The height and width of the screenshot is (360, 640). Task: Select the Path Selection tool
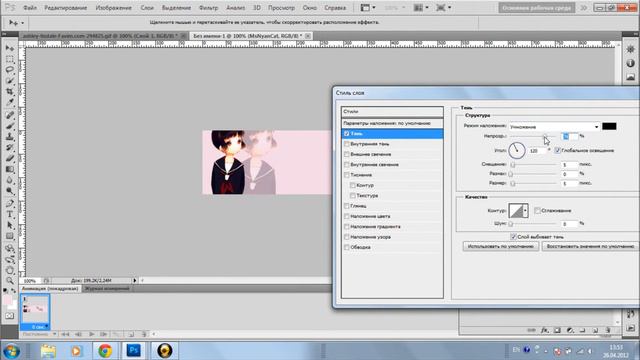(10, 225)
